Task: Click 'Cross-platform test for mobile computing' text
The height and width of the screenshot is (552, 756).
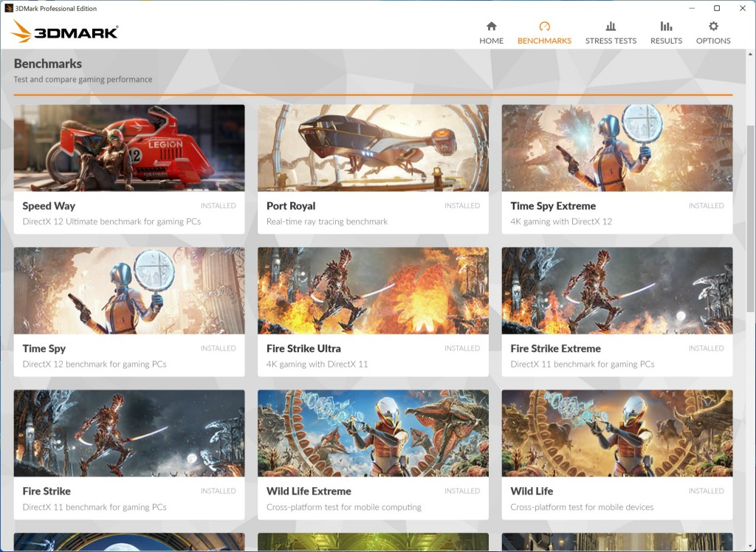Action: pyautogui.click(x=344, y=507)
